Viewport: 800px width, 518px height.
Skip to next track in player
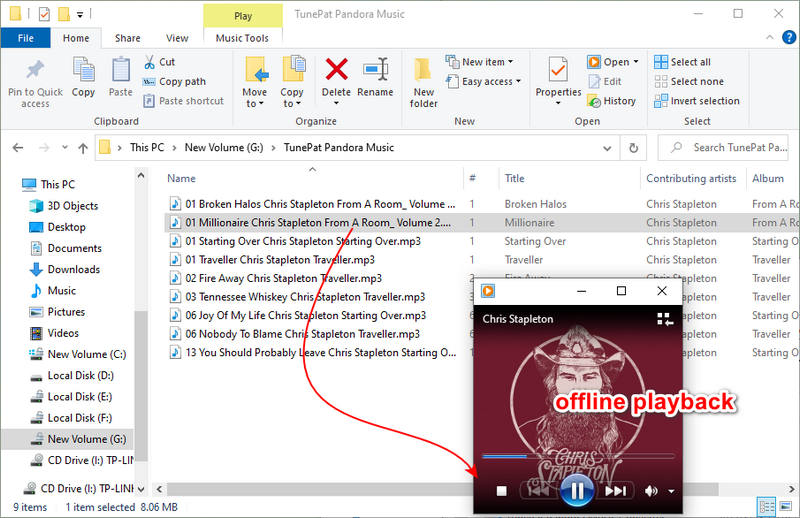click(x=615, y=491)
